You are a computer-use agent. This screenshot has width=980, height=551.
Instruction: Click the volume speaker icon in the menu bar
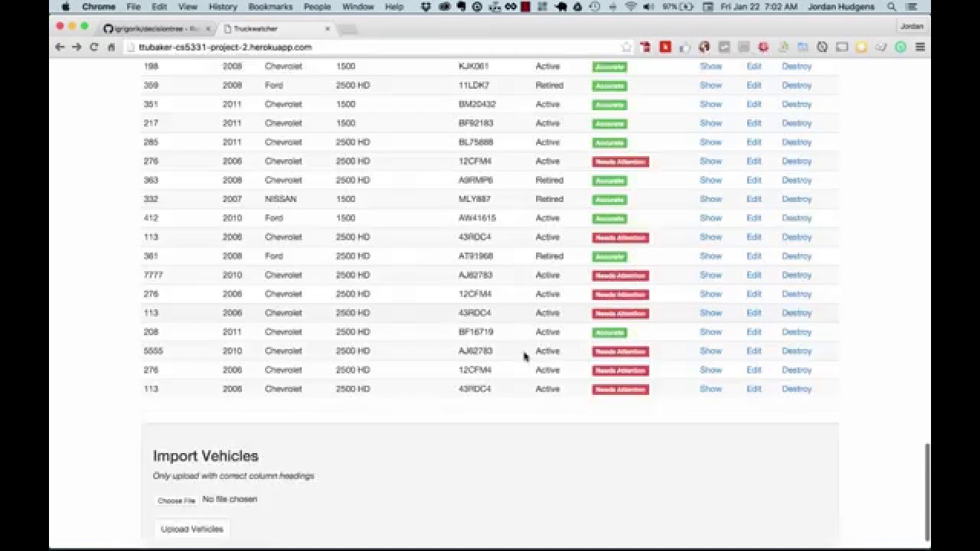[x=649, y=7]
